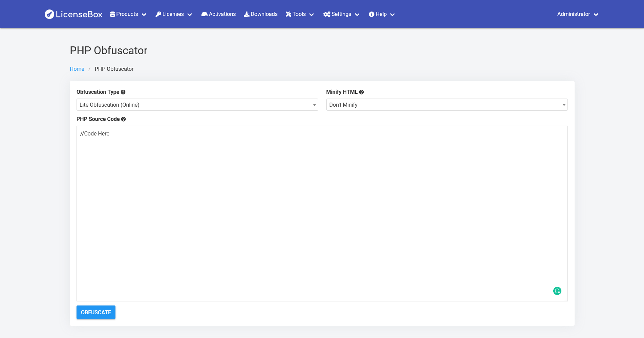Click the Licenses key icon
The height and width of the screenshot is (338, 644).
(x=158, y=14)
